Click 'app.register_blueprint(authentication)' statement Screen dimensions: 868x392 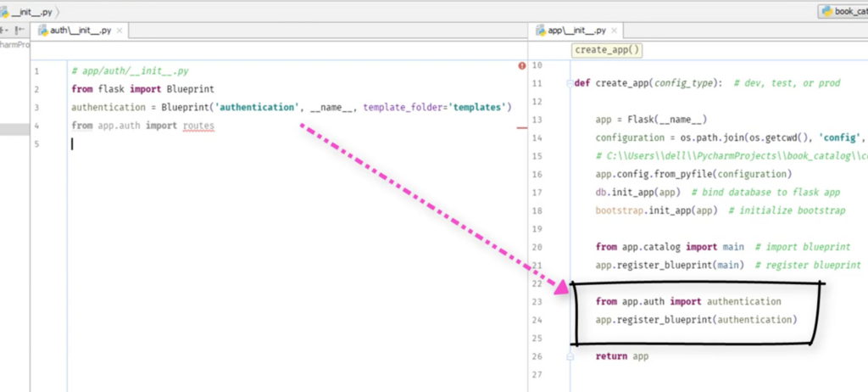tap(697, 319)
